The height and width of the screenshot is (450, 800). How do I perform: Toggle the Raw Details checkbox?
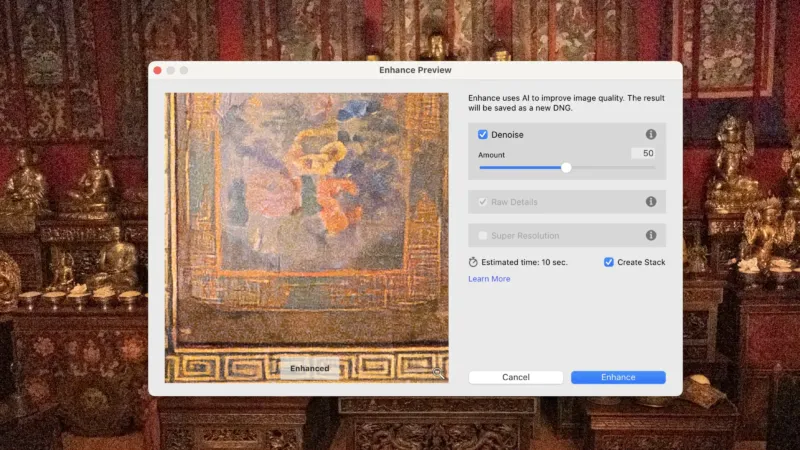(482, 202)
